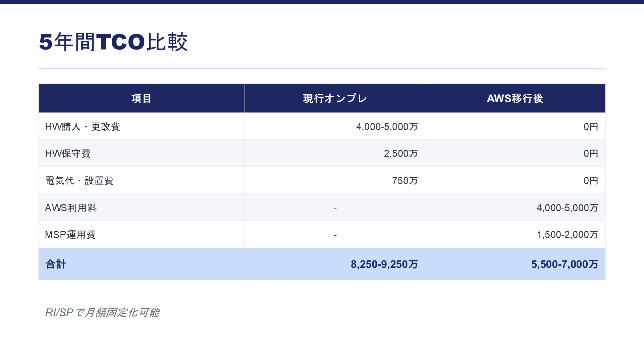Select the 項目 column header
The image size is (644, 362).
click(x=141, y=99)
